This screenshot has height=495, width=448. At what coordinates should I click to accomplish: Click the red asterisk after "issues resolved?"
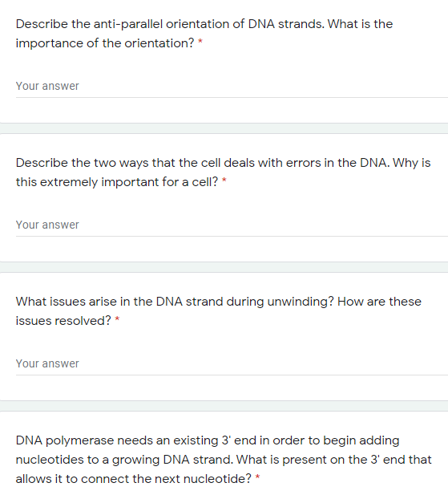pos(117,319)
